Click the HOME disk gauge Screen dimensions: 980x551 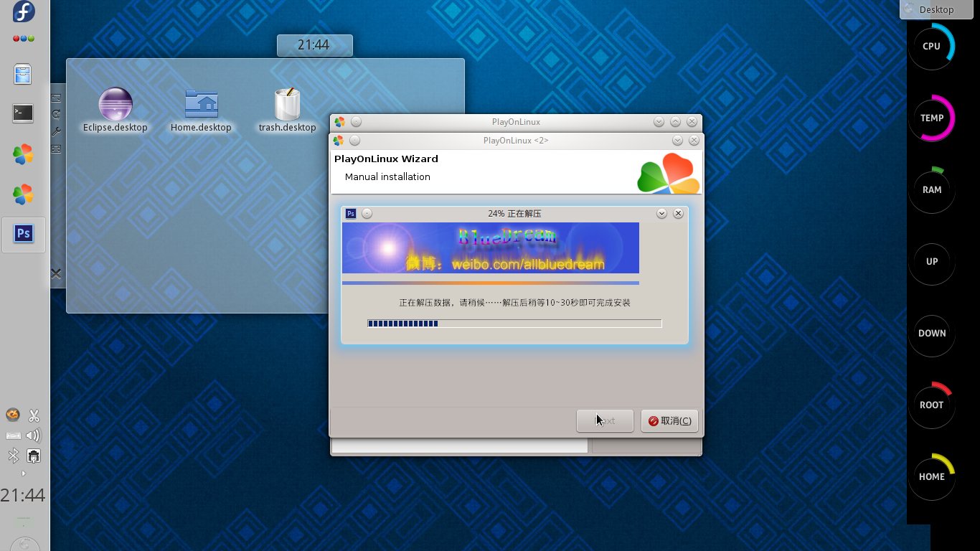[931, 476]
